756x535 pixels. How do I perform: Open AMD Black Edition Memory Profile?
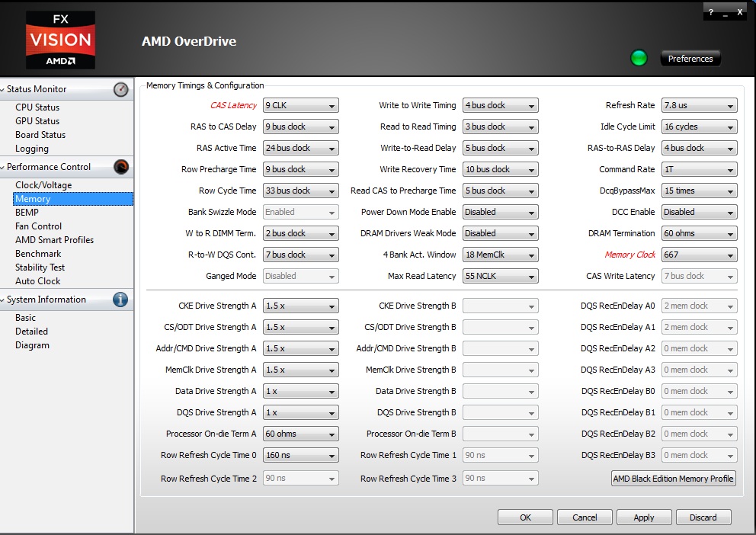pyautogui.click(x=674, y=479)
